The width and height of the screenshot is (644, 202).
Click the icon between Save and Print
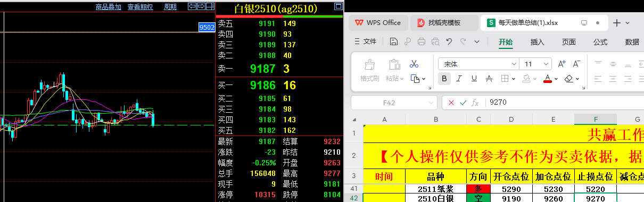pyautogui.click(x=407, y=41)
